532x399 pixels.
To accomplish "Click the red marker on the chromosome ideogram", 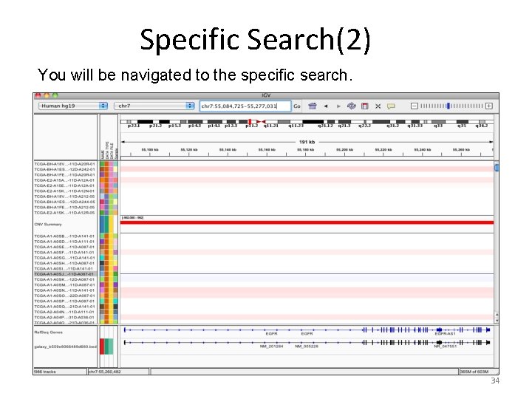I will pyautogui.click(x=250, y=121).
